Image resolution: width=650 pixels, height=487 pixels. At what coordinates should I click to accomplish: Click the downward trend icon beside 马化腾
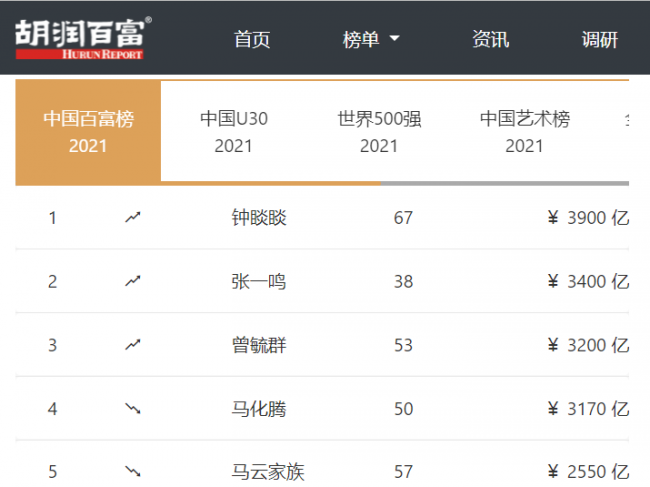[132, 409]
